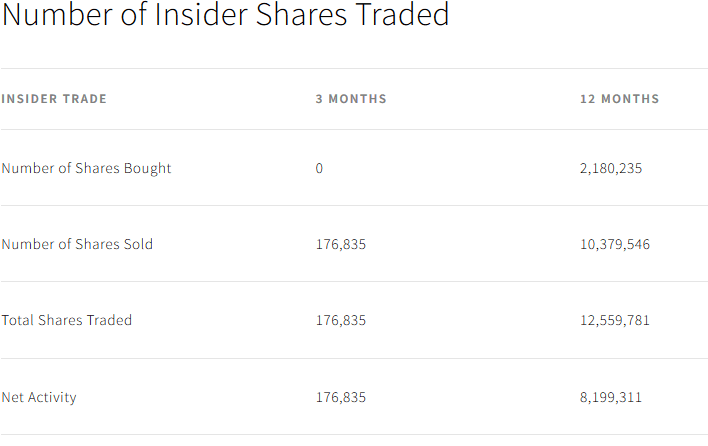Click the 3 MONTHS column header

[351, 99]
